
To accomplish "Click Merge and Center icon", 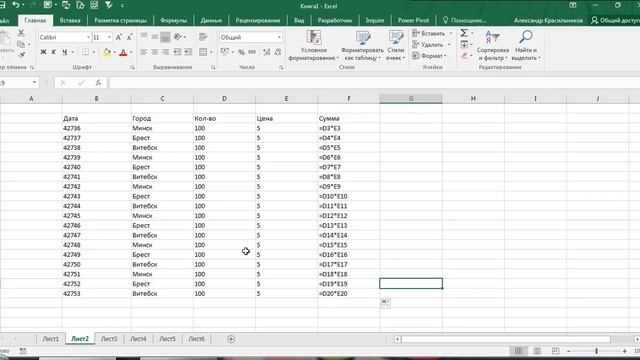I will click(x=203, y=52).
